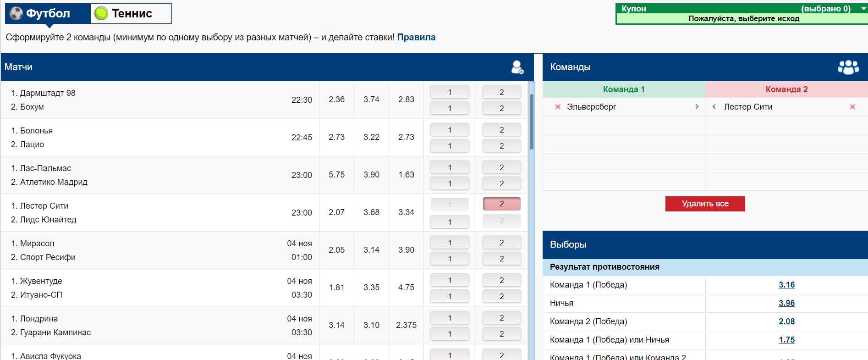
Task: Click odds 2.05 in Мирасол match
Action: point(336,250)
